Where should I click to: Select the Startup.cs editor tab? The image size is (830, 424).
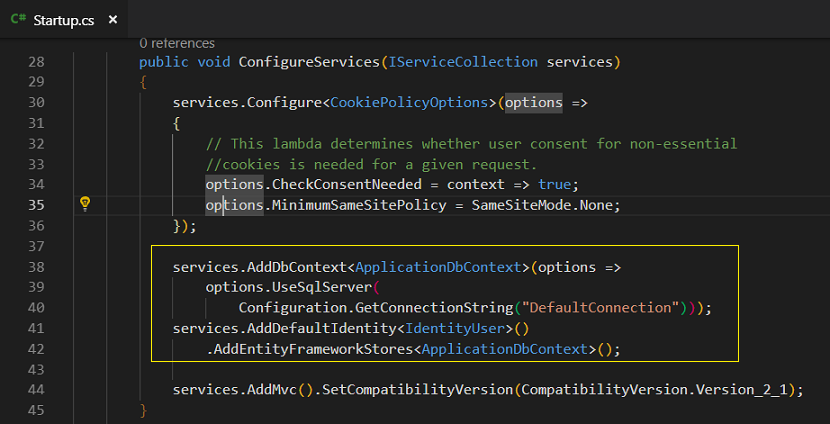(x=64, y=20)
